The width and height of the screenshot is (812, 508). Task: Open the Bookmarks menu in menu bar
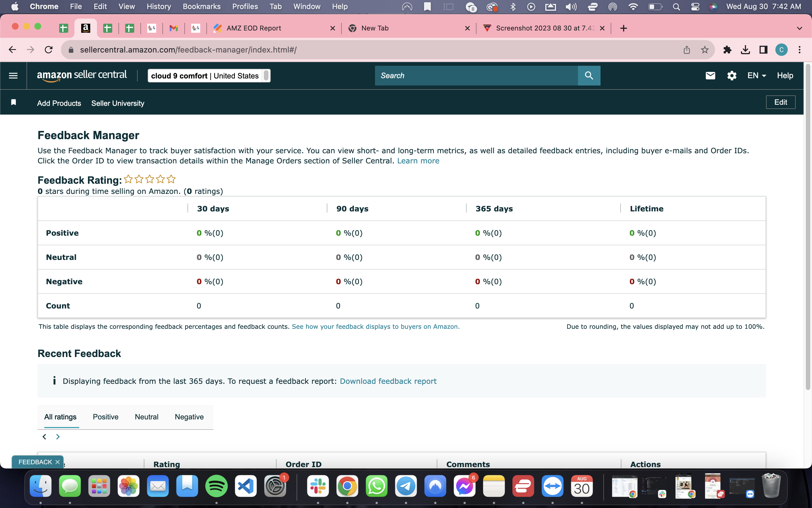click(x=202, y=6)
